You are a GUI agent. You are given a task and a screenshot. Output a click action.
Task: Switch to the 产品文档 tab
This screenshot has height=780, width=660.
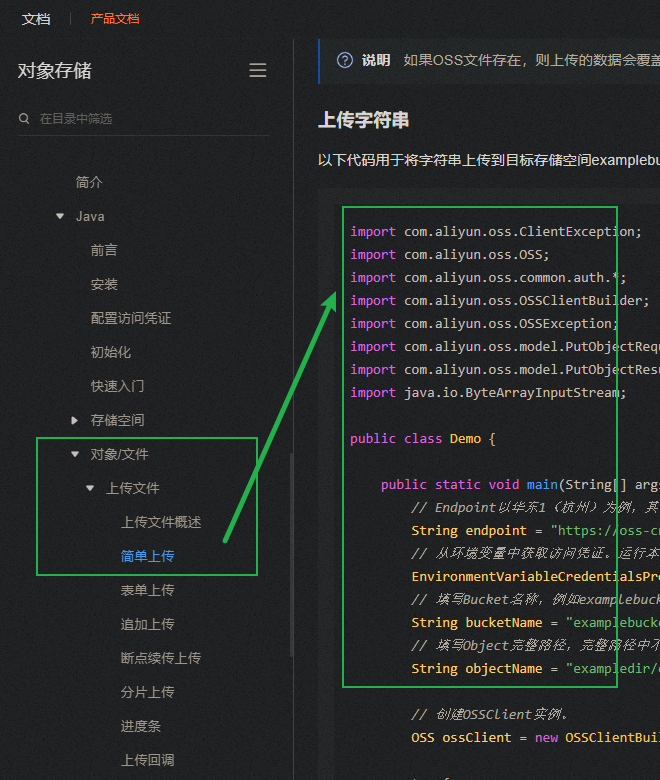pyautogui.click(x=115, y=18)
